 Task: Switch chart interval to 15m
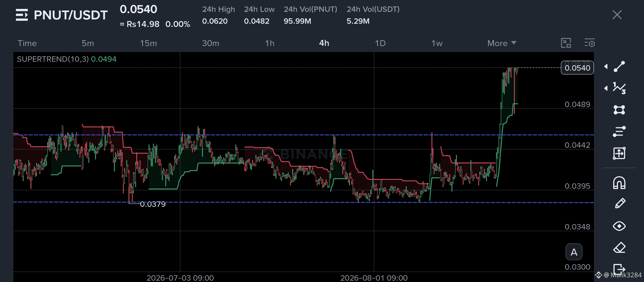click(148, 43)
